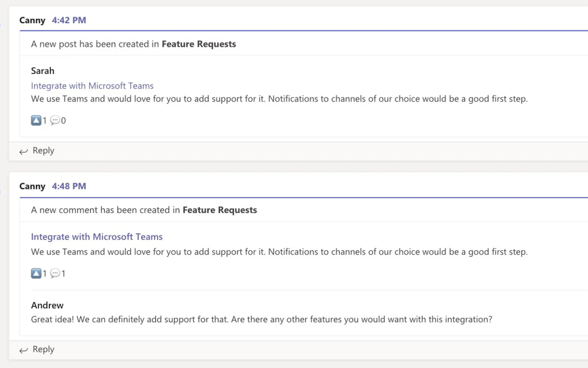Click the upvote icon in the 4:42 PM post
This screenshot has width=588, height=368.
tap(36, 120)
